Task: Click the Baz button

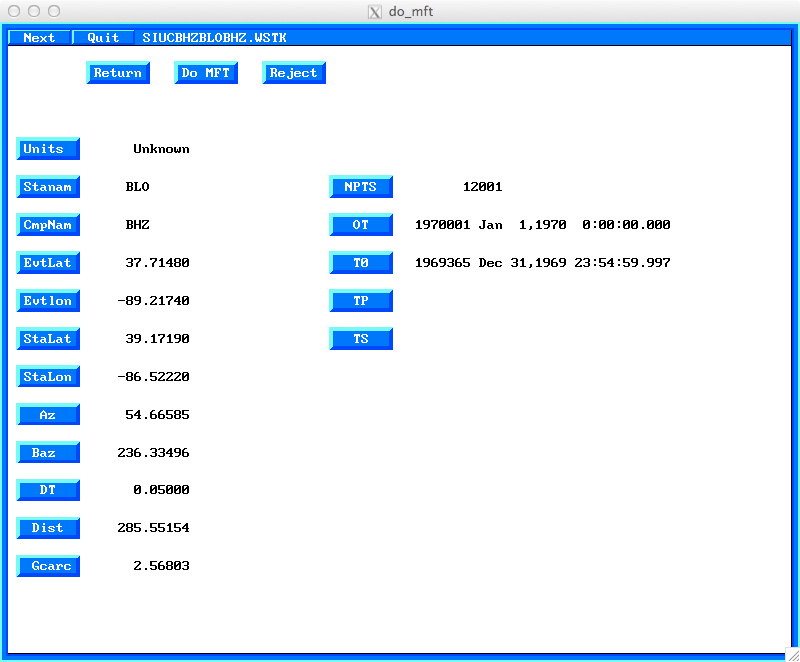Action: (x=48, y=452)
